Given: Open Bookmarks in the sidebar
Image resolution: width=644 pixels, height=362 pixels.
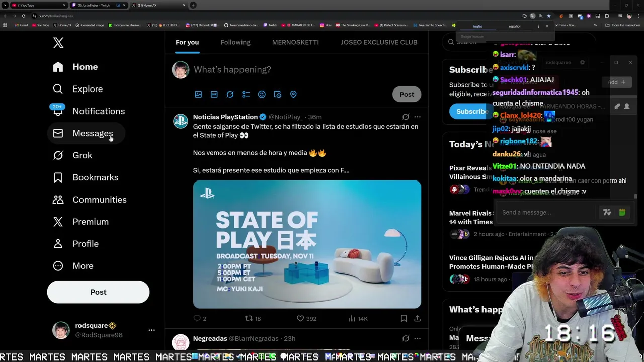Looking at the screenshot, I should [86, 177].
